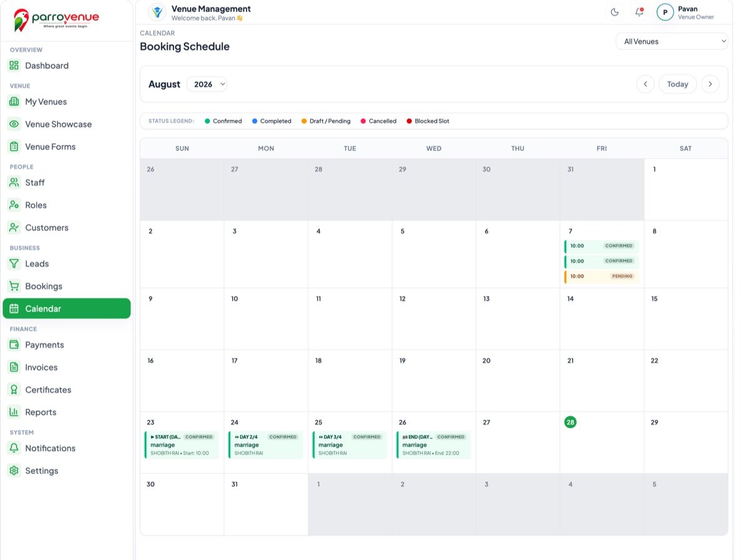Open Leads page
751x560 pixels.
[66, 263]
